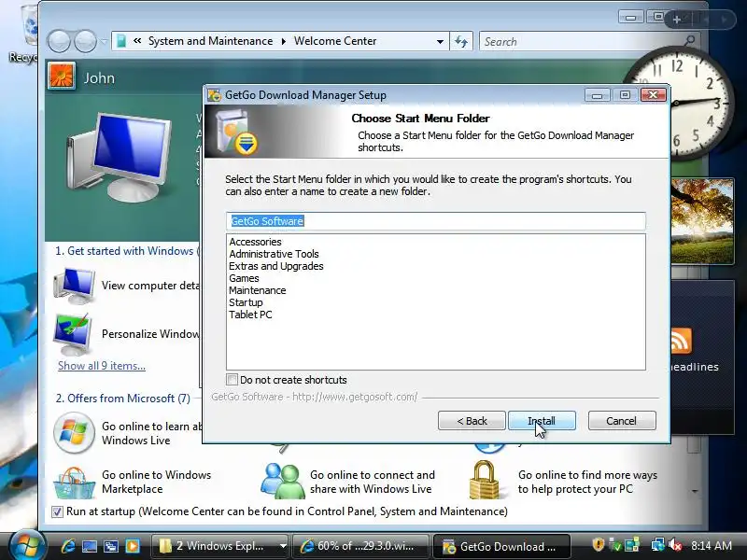The width and height of the screenshot is (747, 560).
Task: Click John's user account picture
Action: (x=62, y=77)
